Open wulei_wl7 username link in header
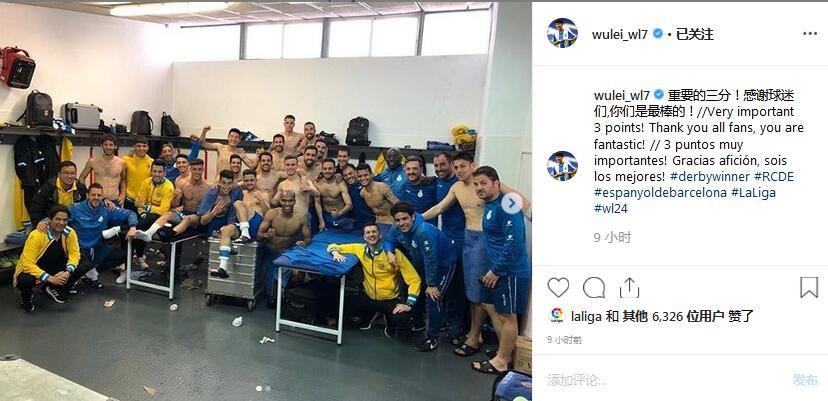 coord(620,34)
